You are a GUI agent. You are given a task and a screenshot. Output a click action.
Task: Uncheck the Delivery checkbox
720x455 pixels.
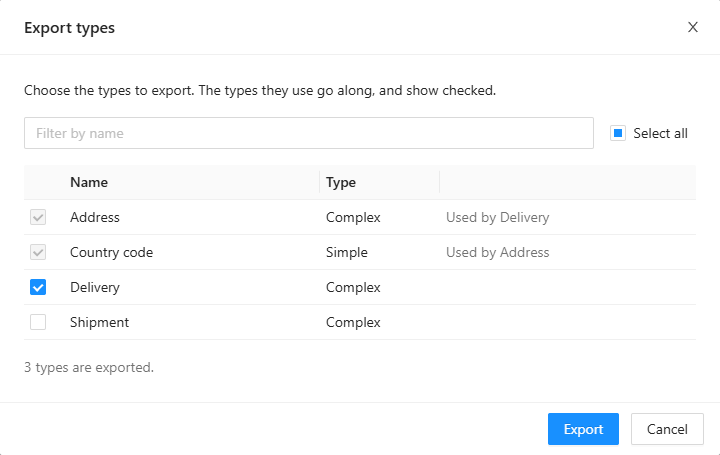tap(38, 287)
